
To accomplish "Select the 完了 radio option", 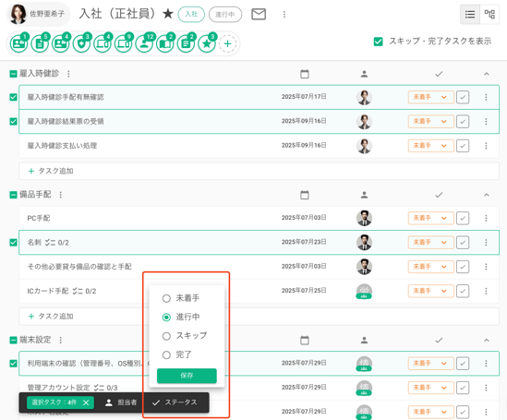I will point(166,355).
